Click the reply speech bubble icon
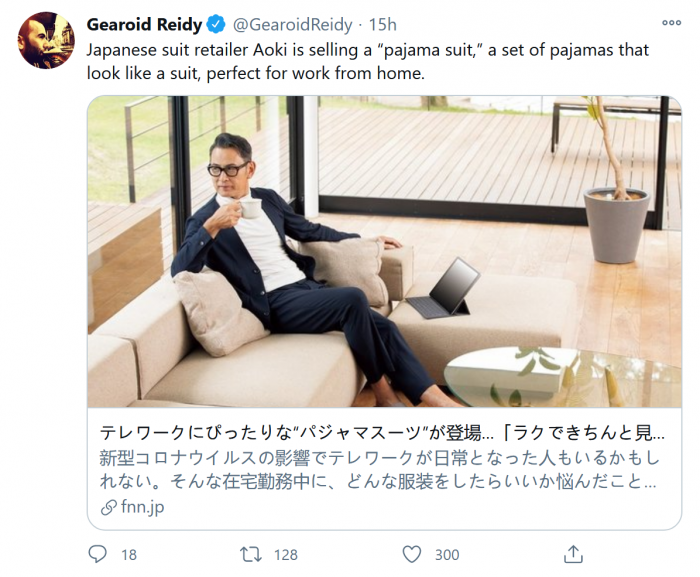This screenshot has height=577, width=700. pyautogui.click(x=97, y=554)
